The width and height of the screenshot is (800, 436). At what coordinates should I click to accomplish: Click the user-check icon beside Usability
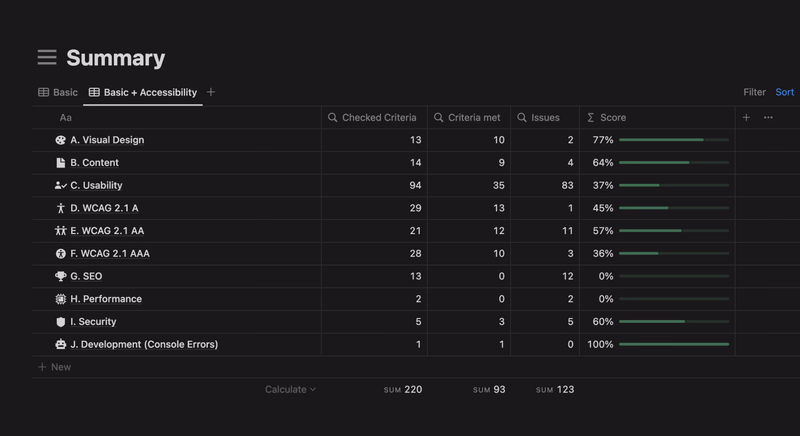click(x=60, y=185)
